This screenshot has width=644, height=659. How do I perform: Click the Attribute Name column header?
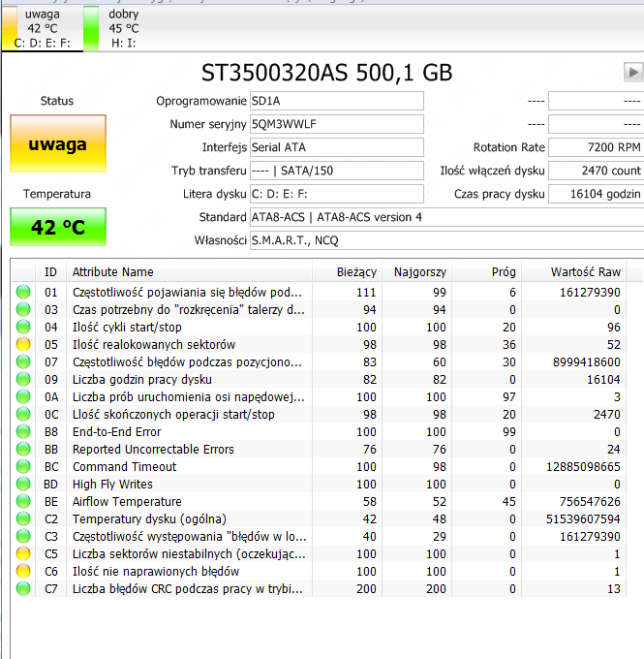coord(189,272)
